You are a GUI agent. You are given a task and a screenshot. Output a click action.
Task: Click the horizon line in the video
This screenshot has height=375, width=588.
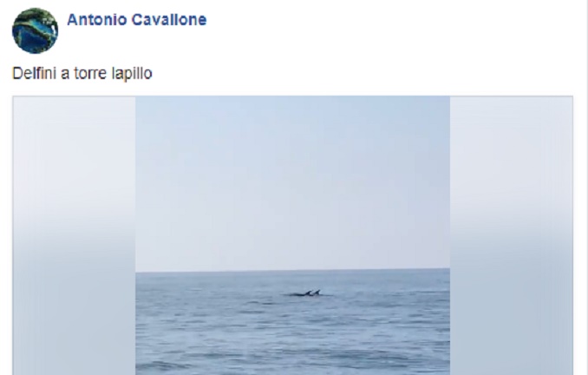292,270
